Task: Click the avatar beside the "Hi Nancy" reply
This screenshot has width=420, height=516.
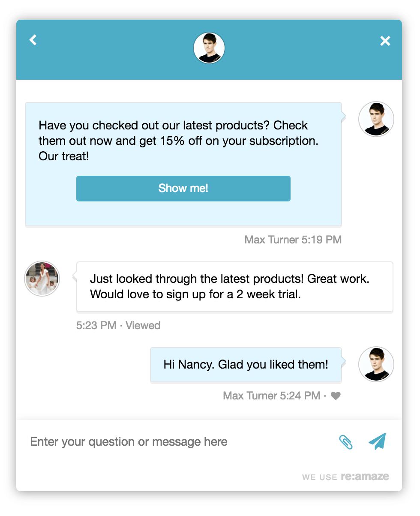Action: pyautogui.click(x=376, y=364)
